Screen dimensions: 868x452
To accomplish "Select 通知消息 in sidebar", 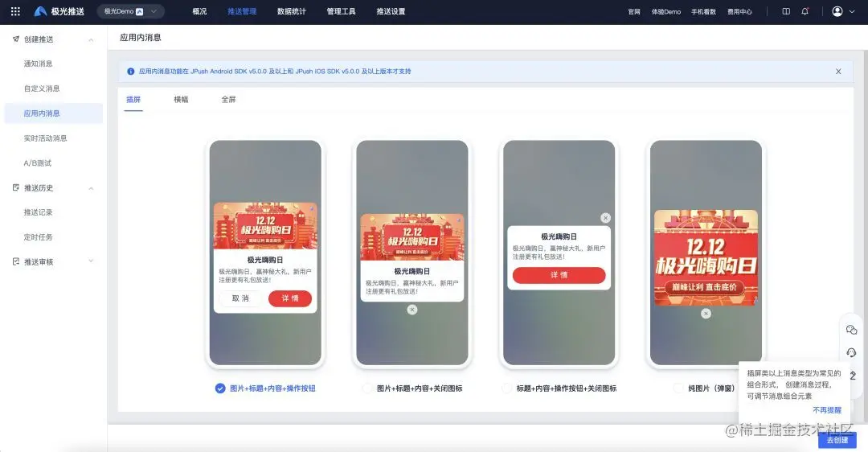I will pyautogui.click(x=39, y=64).
